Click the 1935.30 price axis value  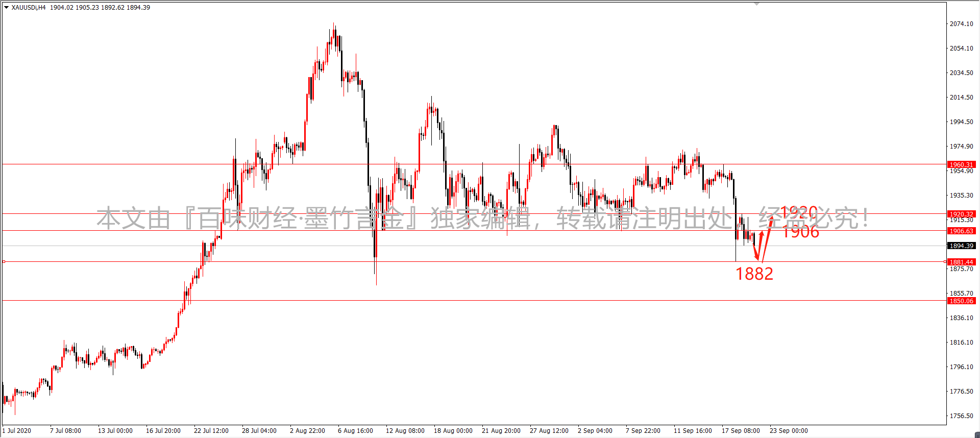pos(961,196)
